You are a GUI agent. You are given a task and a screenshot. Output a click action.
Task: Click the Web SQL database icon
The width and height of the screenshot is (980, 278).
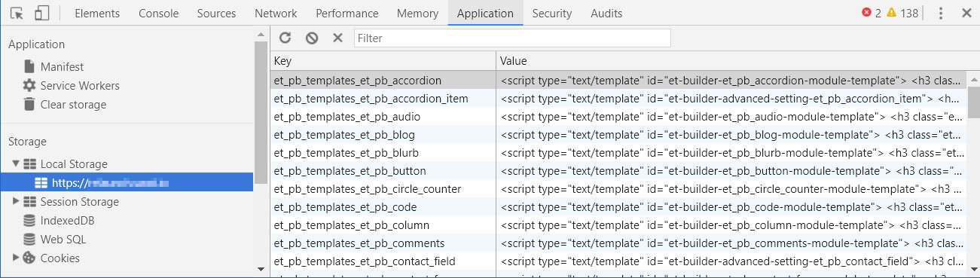(29, 239)
